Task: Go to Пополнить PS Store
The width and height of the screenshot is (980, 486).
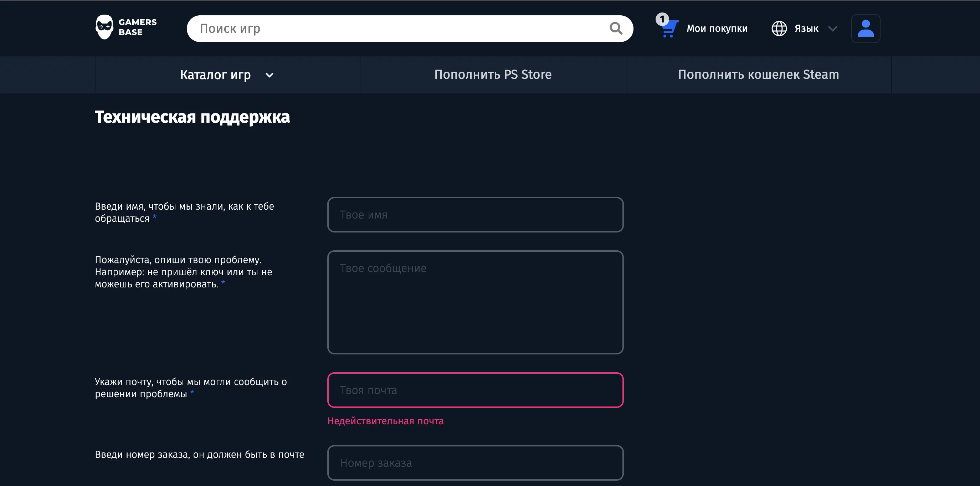Action: point(493,75)
